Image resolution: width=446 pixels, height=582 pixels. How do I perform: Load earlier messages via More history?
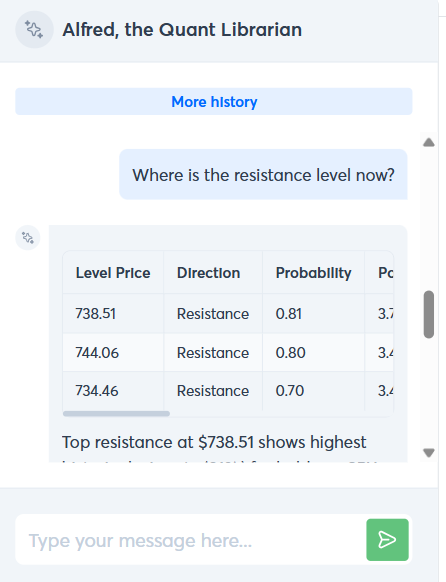click(x=214, y=101)
